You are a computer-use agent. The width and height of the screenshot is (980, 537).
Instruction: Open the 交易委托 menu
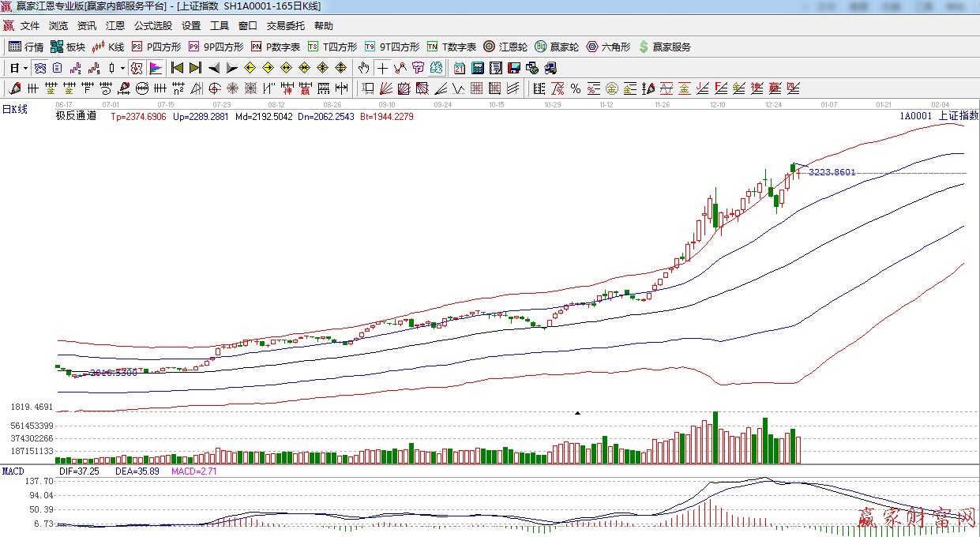click(285, 26)
